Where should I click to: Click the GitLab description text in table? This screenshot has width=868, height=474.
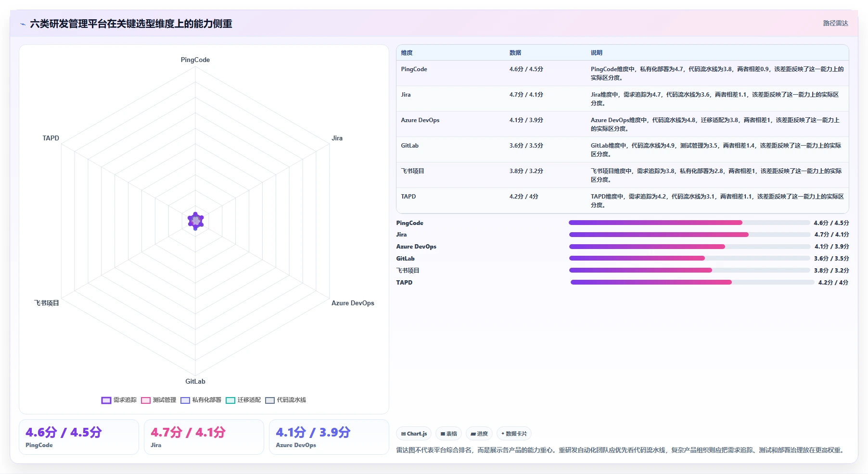tap(716, 150)
